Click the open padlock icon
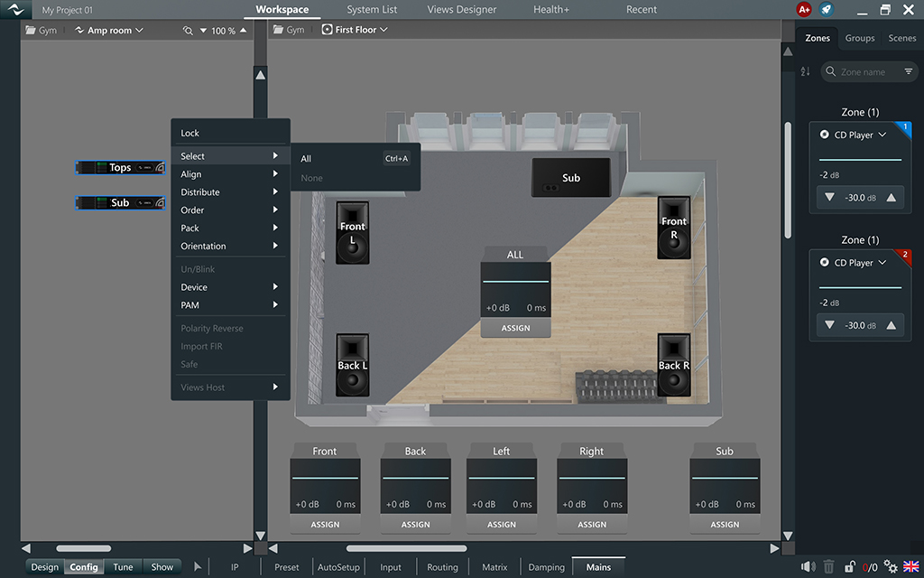Viewport: 924px width, 578px height. [850, 567]
